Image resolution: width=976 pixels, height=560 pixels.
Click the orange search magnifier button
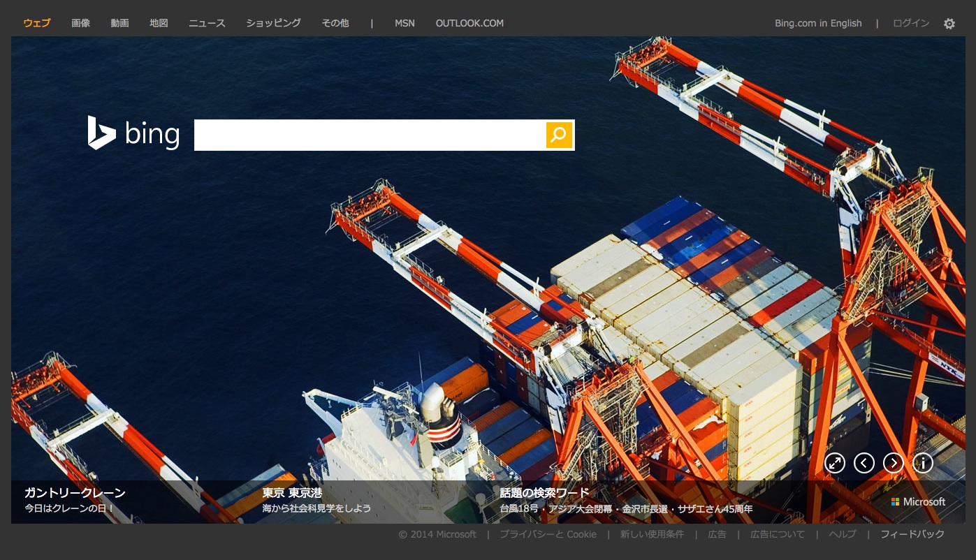pos(559,135)
